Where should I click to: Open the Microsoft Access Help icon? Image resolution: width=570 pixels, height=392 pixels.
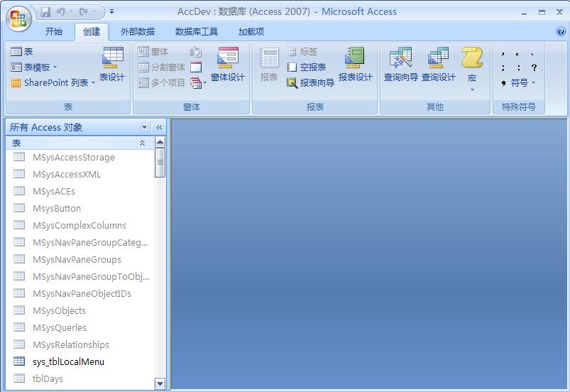(x=560, y=32)
